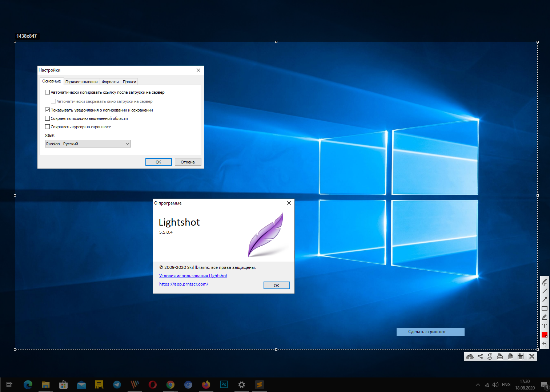Select the Arrow drawing tool
Screen dimensions: 550x392
[545, 299]
